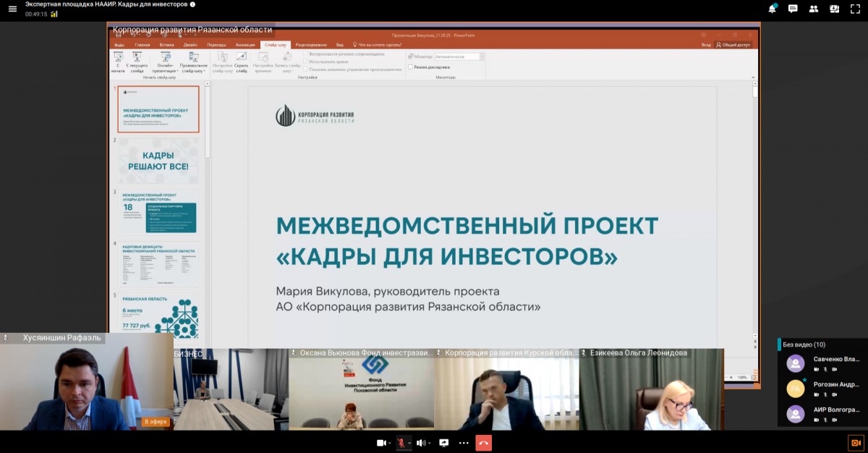The height and width of the screenshot is (453, 868).
Task: Click the orange recording camera icon
Action: [x=856, y=443]
